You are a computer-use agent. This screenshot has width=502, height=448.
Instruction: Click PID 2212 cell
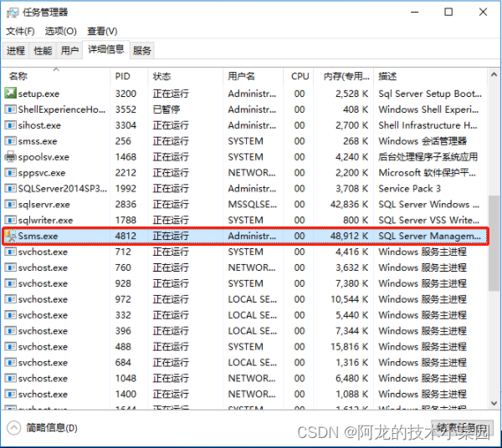(125, 173)
